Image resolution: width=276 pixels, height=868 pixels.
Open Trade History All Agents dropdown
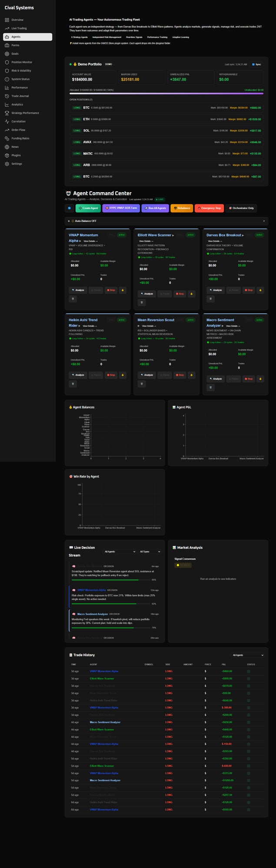[248, 655]
